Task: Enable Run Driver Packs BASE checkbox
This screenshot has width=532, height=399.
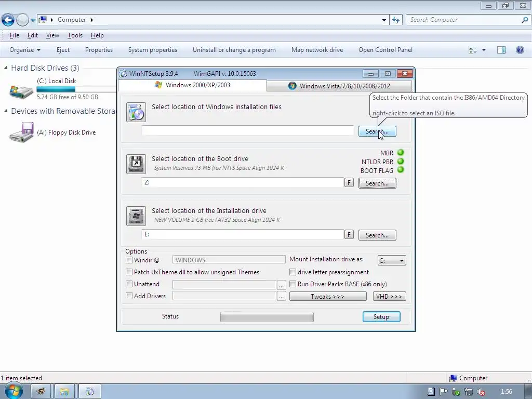Action: click(293, 284)
